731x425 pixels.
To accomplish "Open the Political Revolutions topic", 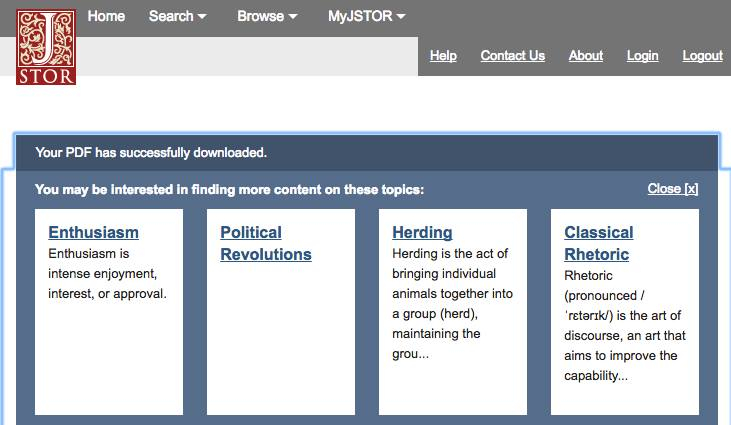I will pyautogui.click(x=265, y=243).
